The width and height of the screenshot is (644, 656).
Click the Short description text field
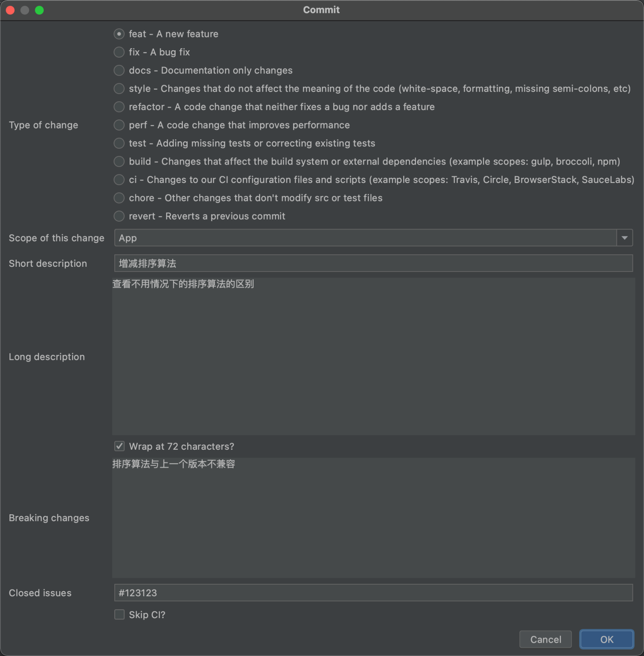(x=373, y=263)
